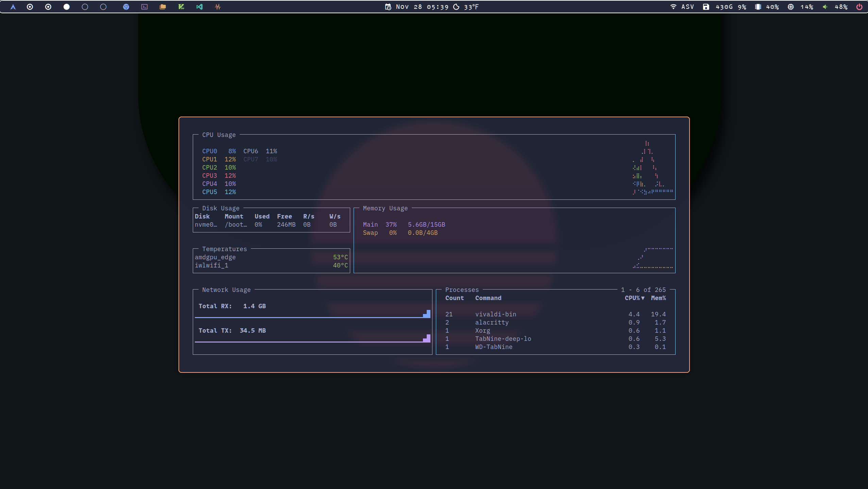Click the Arch Linux launcher icon
Viewport: 868px width, 489px height.
point(13,7)
